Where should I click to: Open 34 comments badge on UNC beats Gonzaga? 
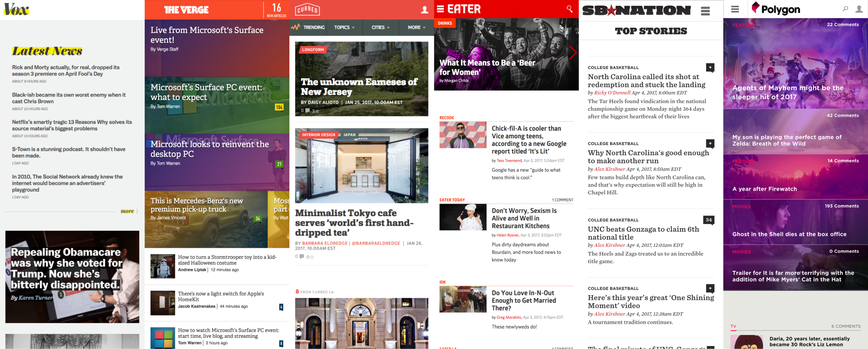(709, 220)
